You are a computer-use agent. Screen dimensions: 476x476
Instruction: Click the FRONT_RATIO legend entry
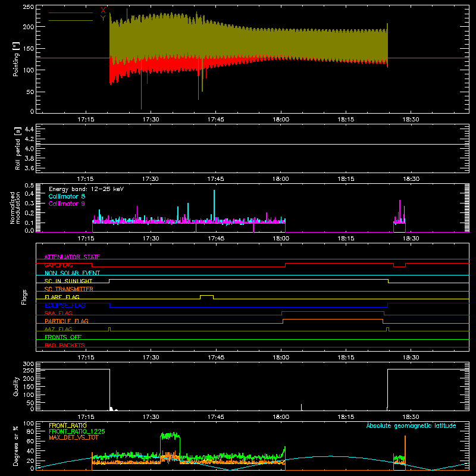[68, 425]
